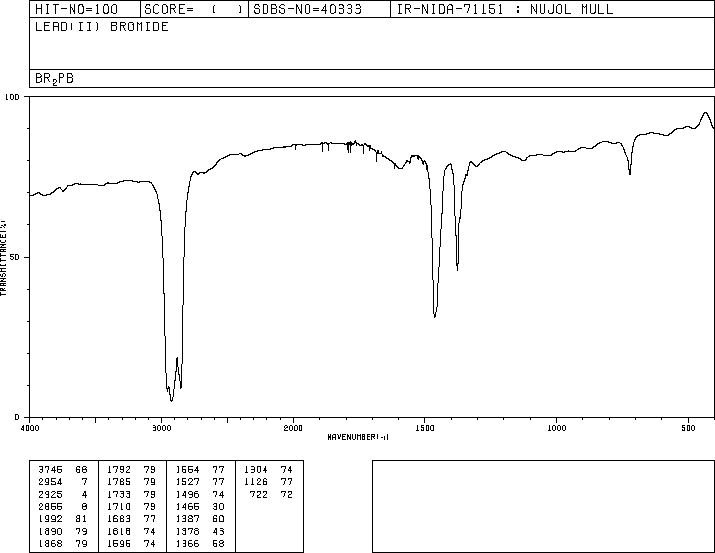This screenshot has height=553, width=715.
Task: Click the 1000 x-axis tick label
Action: pos(556,428)
